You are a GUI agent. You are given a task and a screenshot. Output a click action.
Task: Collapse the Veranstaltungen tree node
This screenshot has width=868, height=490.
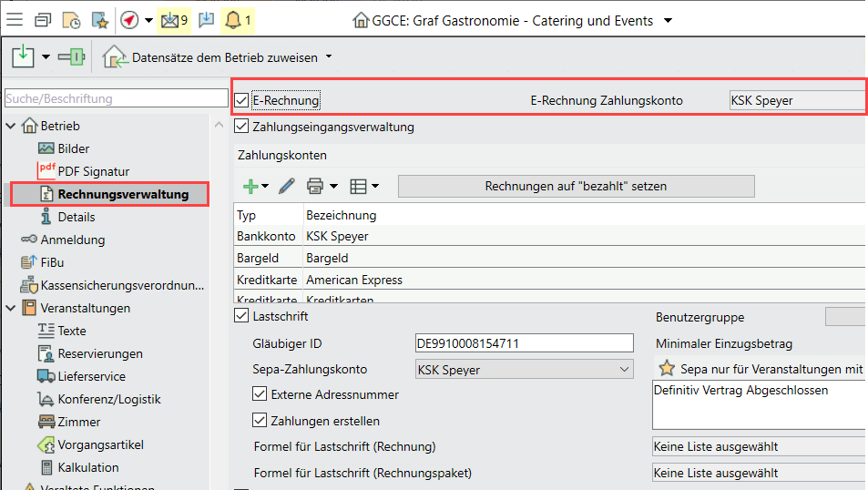click(x=11, y=308)
